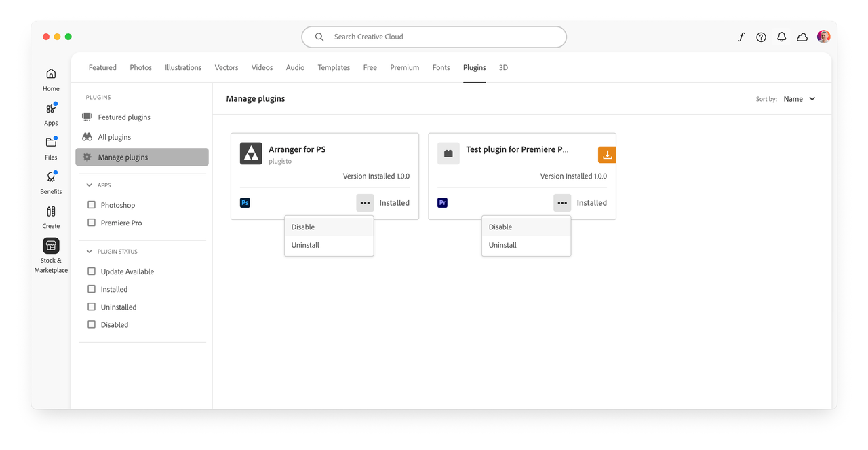Open the Files section icon

coord(51,143)
